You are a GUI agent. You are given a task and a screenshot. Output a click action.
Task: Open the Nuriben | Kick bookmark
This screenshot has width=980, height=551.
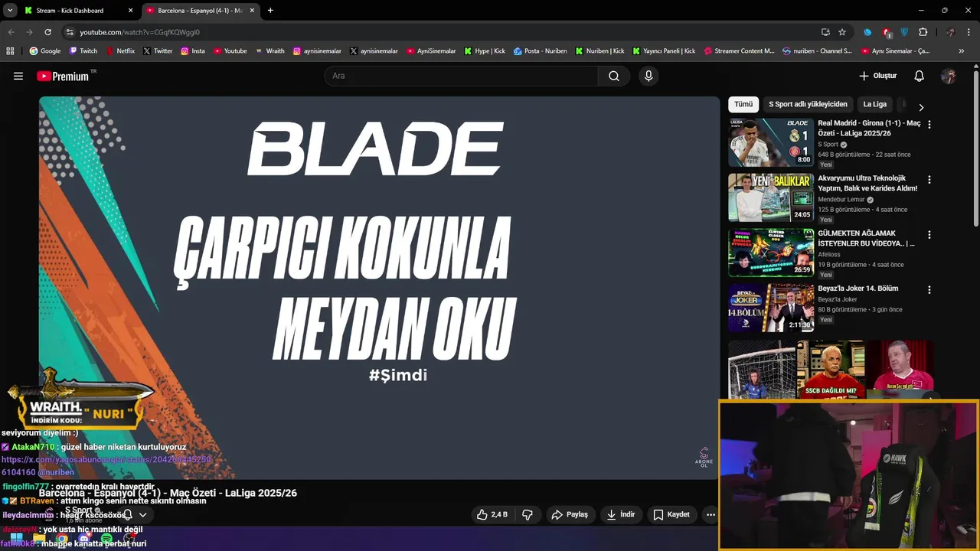pyautogui.click(x=599, y=51)
